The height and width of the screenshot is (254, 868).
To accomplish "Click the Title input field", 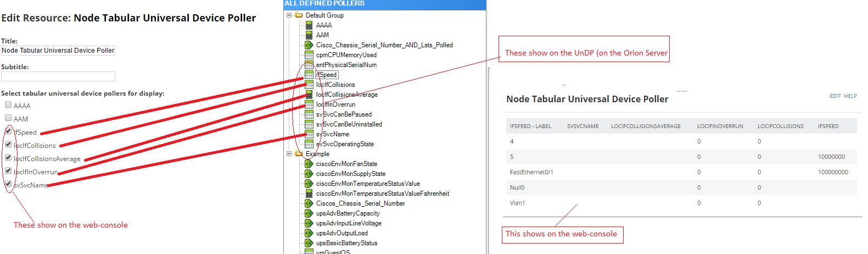I will tap(58, 50).
